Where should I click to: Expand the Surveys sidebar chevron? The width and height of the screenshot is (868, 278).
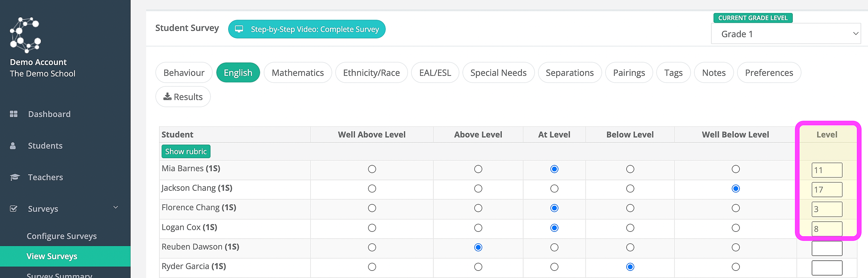click(116, 207)
